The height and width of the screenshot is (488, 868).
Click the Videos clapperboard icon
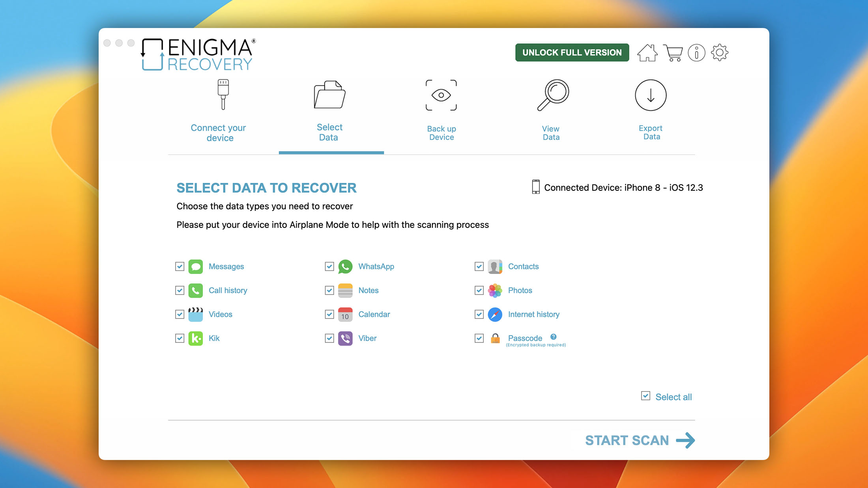(196, 315)
